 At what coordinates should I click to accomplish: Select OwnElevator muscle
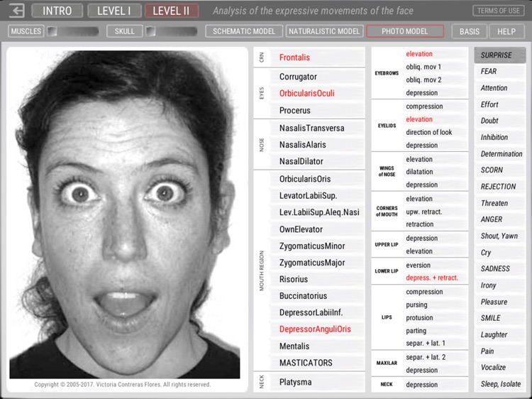(317, 229)
